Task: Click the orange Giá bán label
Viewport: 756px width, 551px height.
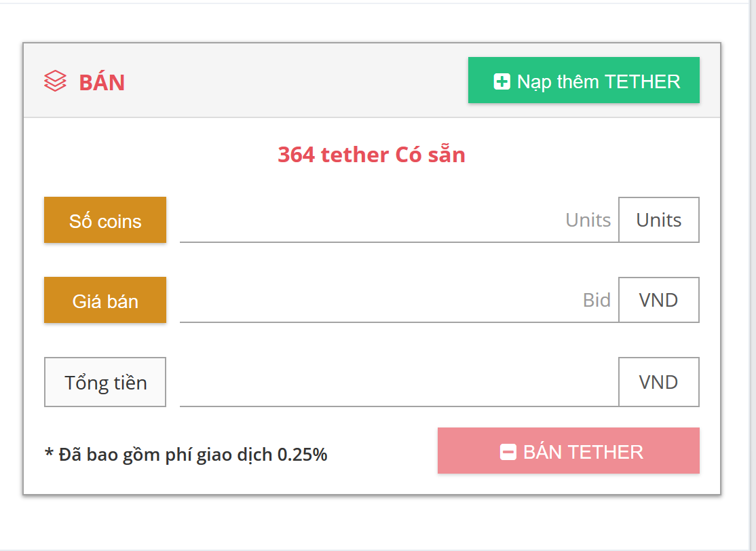Action: click(105, 301)
